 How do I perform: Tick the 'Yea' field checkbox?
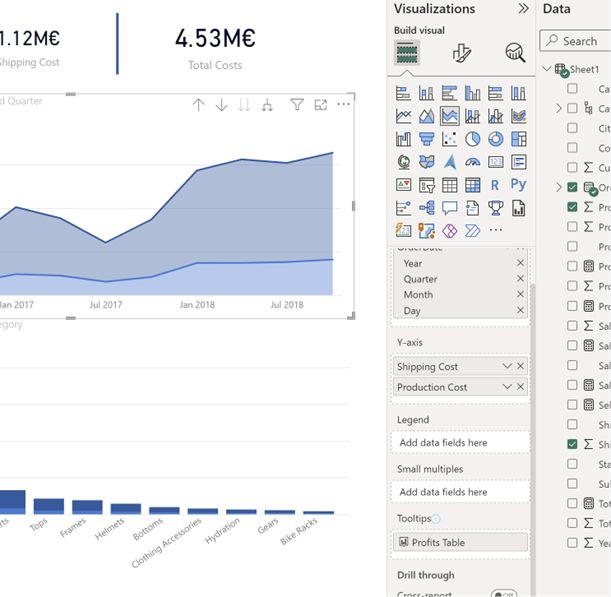(x=572, y=542)
